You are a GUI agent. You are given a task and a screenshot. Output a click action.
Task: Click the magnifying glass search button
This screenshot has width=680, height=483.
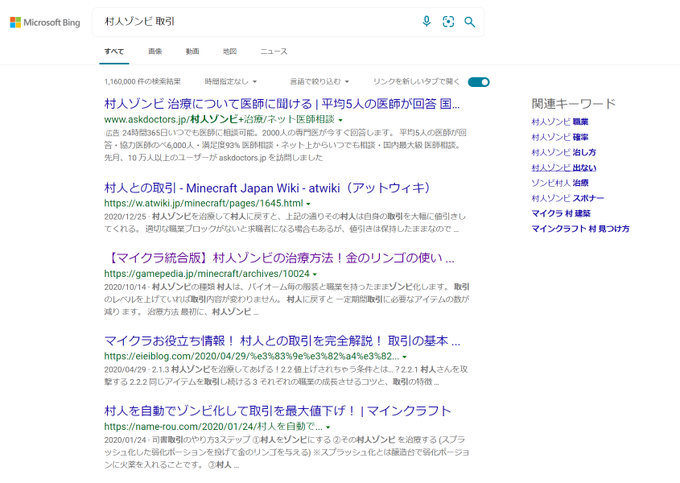[x=470, y=22]
